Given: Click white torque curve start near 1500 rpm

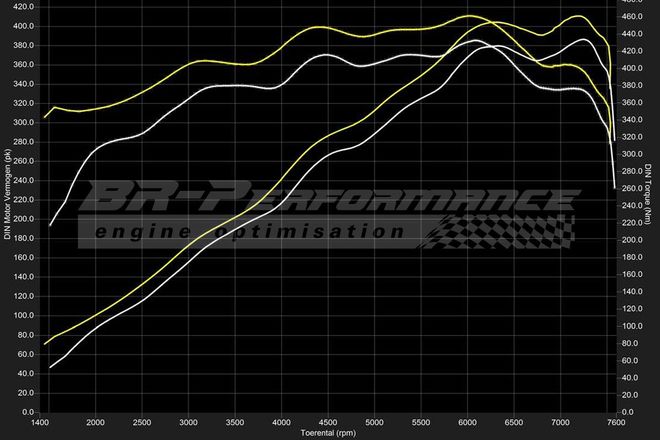Looking at the screenshot, I should click(x=51, y=224).
